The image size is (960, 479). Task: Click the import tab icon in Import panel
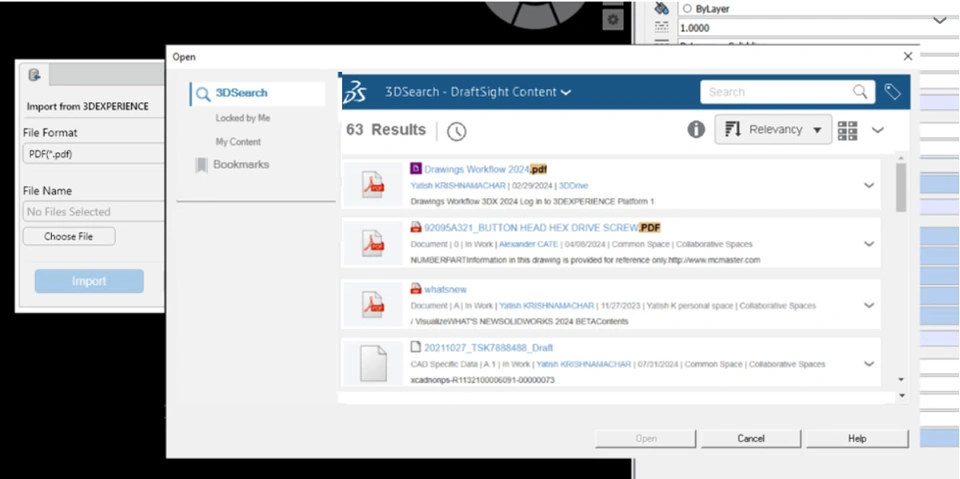click(34, 75)
